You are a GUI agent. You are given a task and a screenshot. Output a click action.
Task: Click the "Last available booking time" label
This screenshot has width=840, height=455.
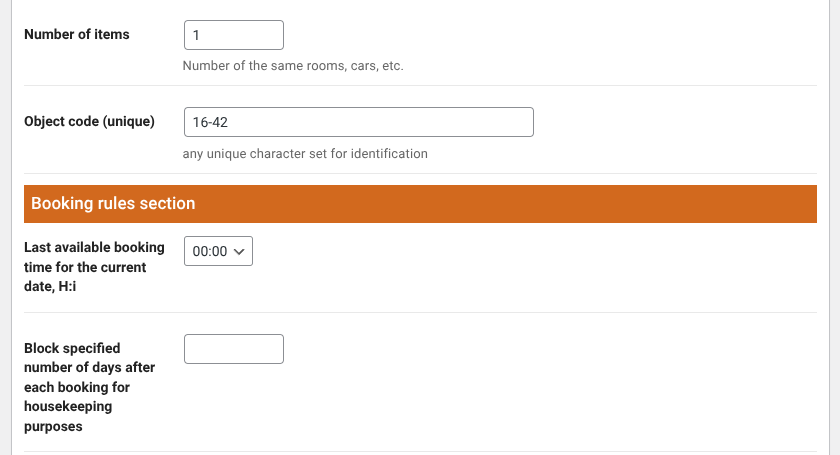pos(87,248)
